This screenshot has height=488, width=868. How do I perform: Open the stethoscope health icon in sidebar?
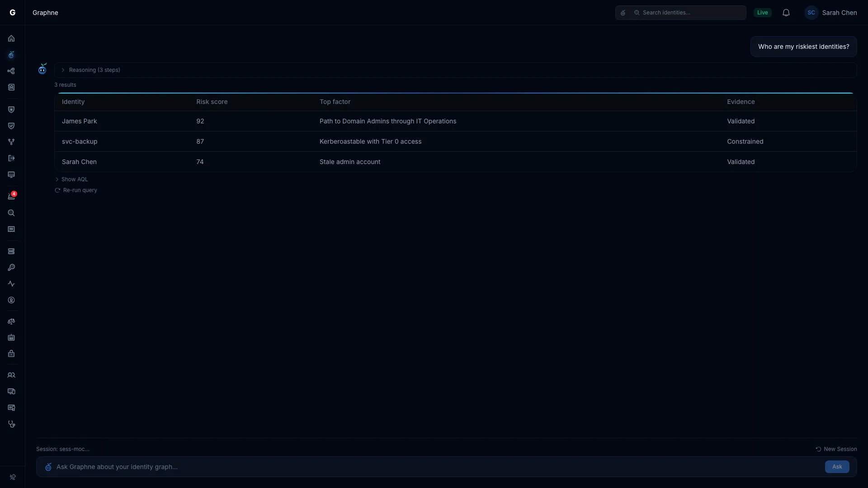(11, 424)
